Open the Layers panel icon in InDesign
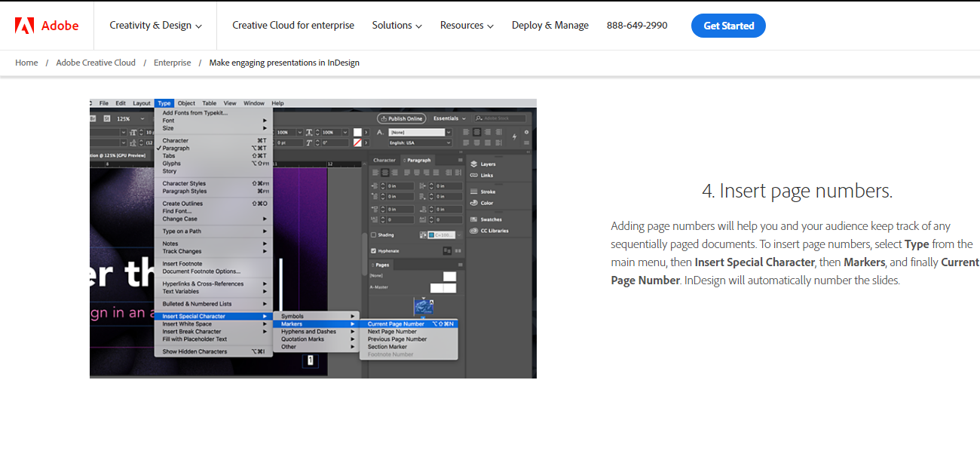The height and width of the screenshot is (472, 980). coord(473,164)
